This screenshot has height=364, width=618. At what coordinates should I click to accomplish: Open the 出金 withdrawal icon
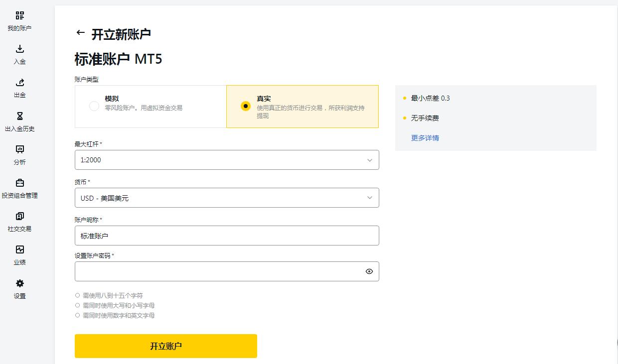19,82
